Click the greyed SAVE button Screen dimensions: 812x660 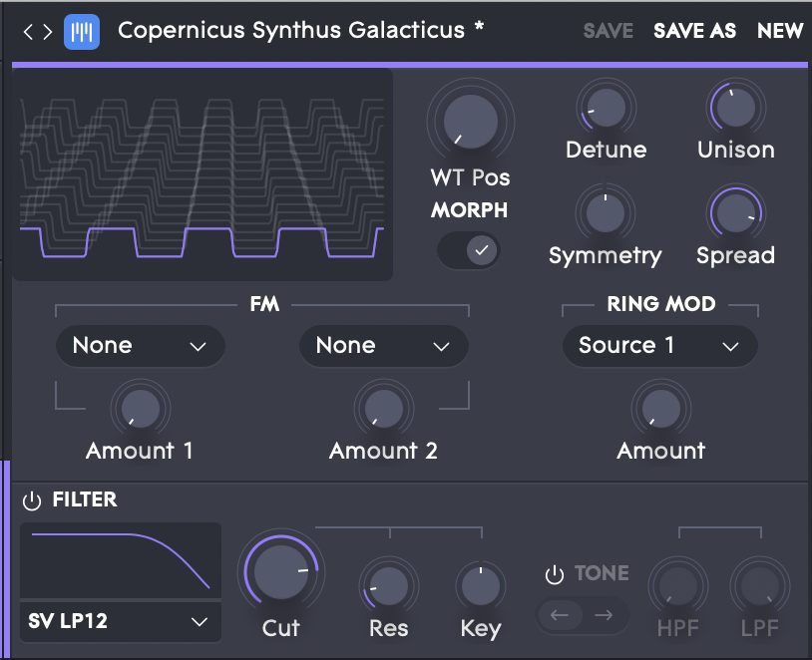click(608, 31)
